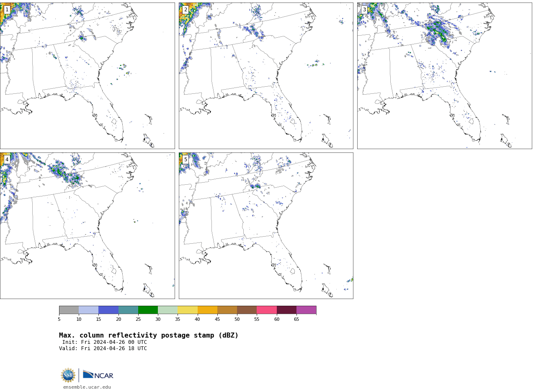Click the colorbar tick label 35
This screenshot has width=536, height=392.
coord(178,320)
